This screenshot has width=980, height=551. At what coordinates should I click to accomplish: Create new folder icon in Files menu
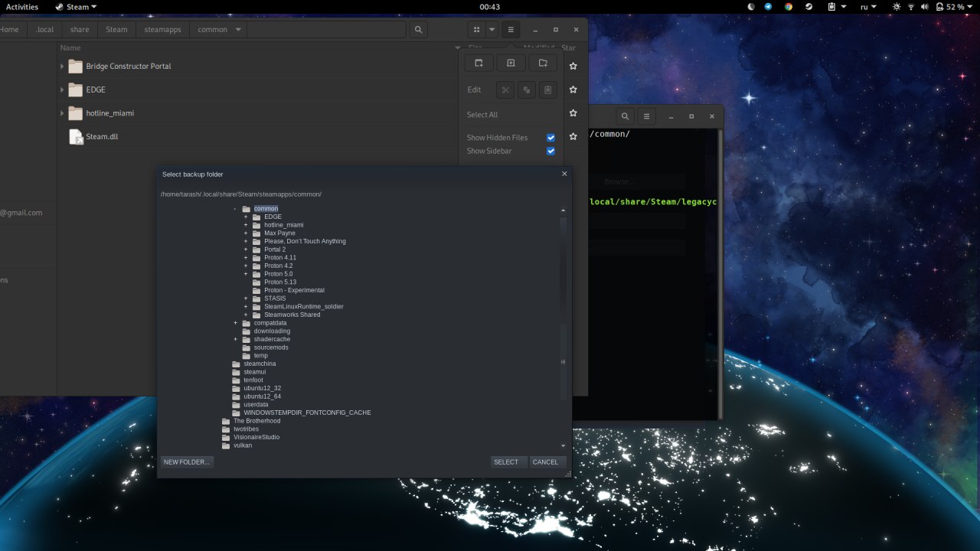[x=543, y=63]
